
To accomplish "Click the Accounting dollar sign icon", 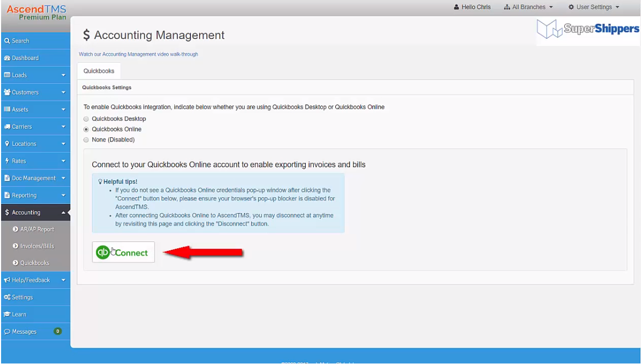I will [x=7, y=213].
